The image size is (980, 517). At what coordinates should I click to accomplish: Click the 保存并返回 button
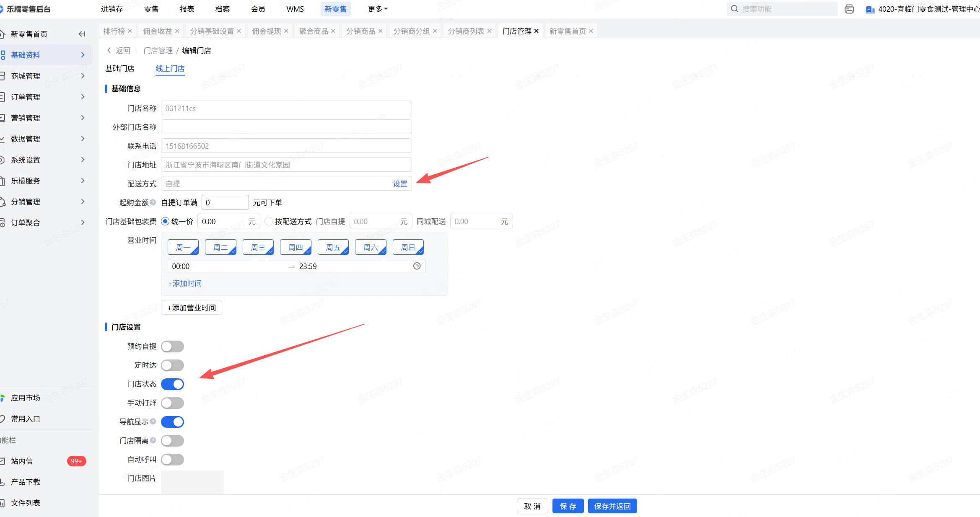coord(612,506)
